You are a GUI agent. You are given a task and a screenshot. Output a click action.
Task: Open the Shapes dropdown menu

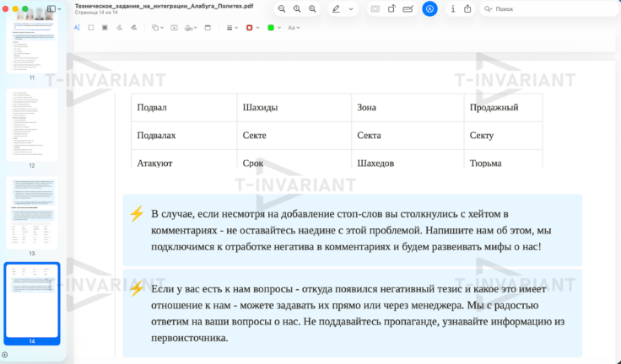tap(158, 28)
